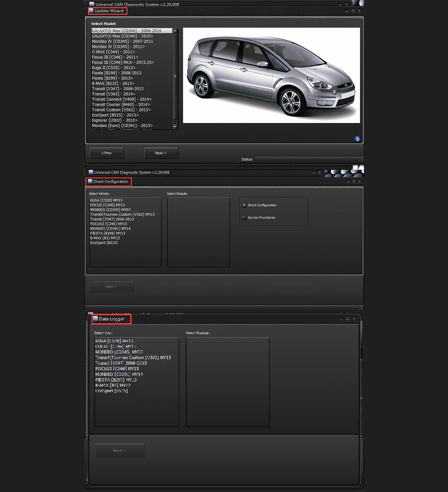Click the Update Wizard window title icon
The height and width of the screenshot is (492, 448).
(91, 11)
